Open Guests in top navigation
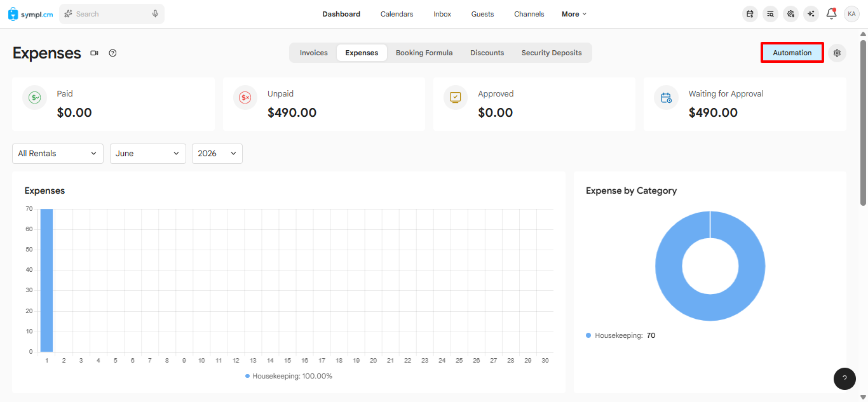Viewport: 868px width, 402px height. click(x=482, y=14)
